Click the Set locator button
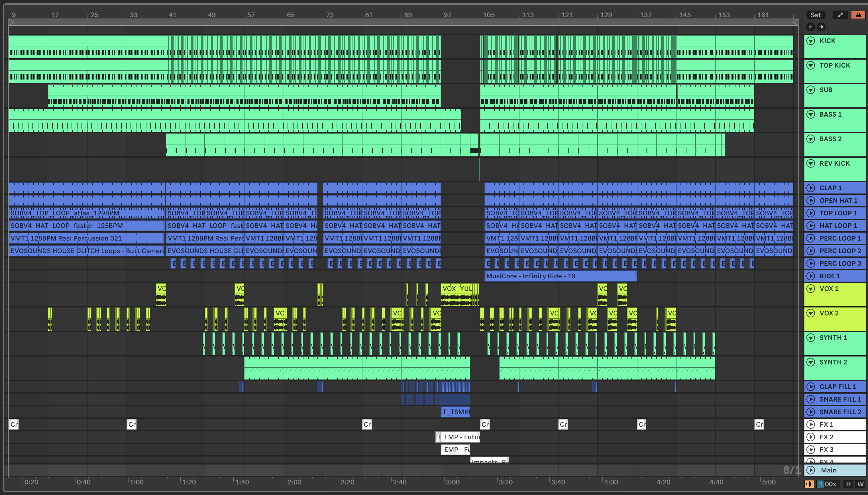This screenshot has width=868, height=495. click(x=815, y=15)
